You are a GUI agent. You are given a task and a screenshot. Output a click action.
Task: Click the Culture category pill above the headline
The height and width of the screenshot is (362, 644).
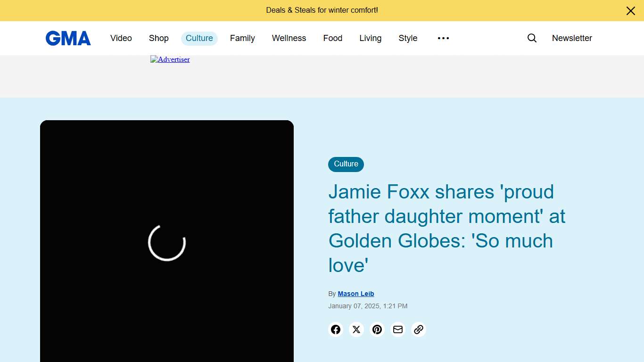346,164
